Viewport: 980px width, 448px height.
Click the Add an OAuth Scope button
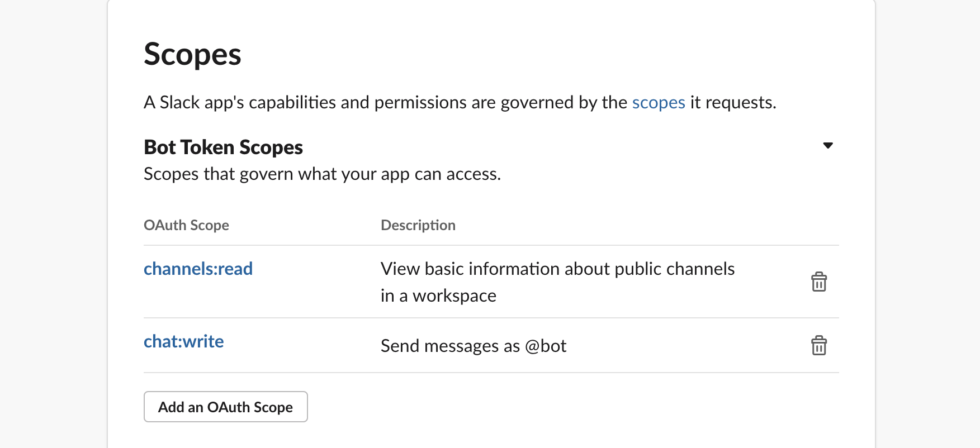(225, 407)
